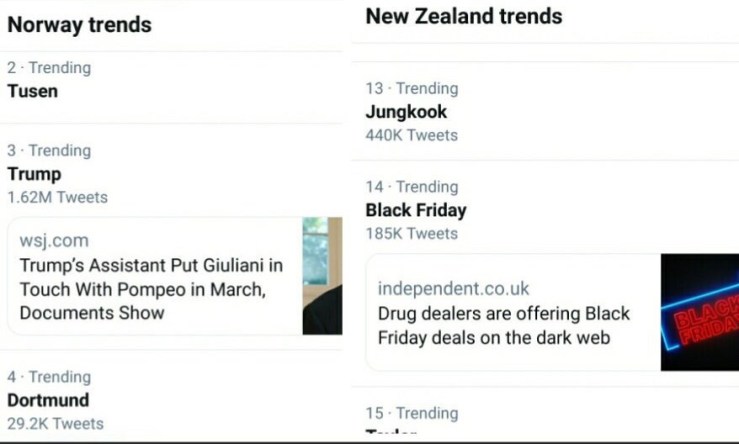The height and width of the screenshot is (444, 739).
Task: Open the drug dealers Black Friday headline
Action: [503, 325]
